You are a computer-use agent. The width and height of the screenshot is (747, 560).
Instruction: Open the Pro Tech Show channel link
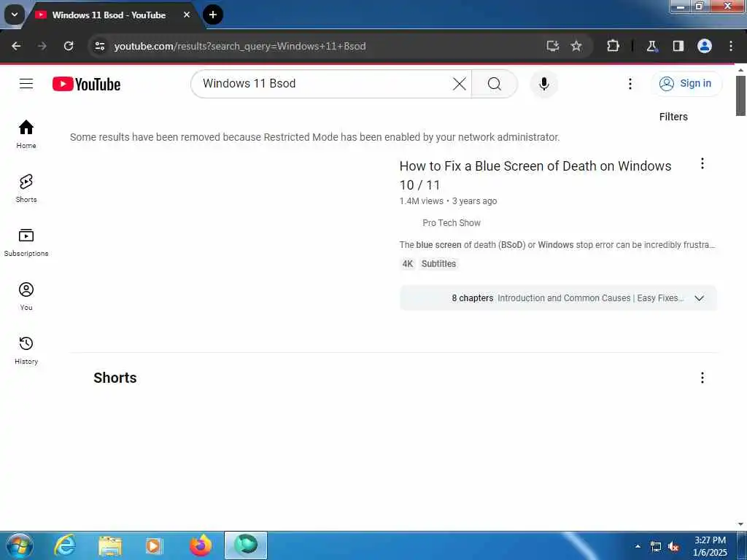(x=451, y=223)
